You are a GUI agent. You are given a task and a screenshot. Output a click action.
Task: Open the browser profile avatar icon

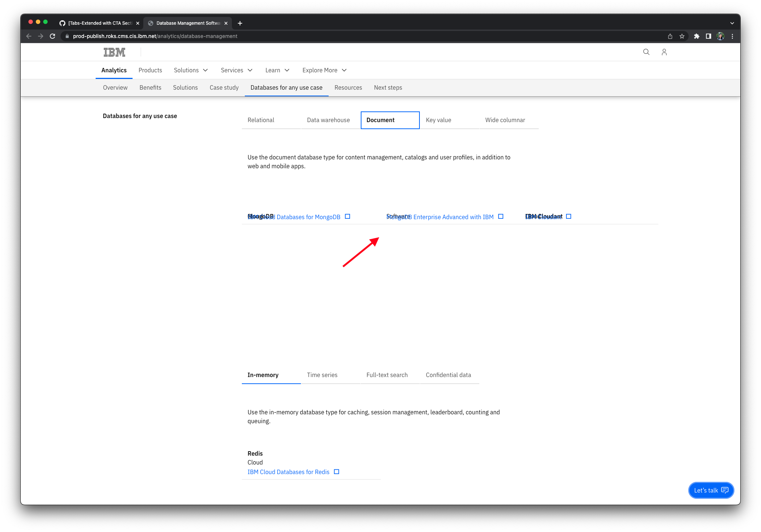(x=720, y=36)
